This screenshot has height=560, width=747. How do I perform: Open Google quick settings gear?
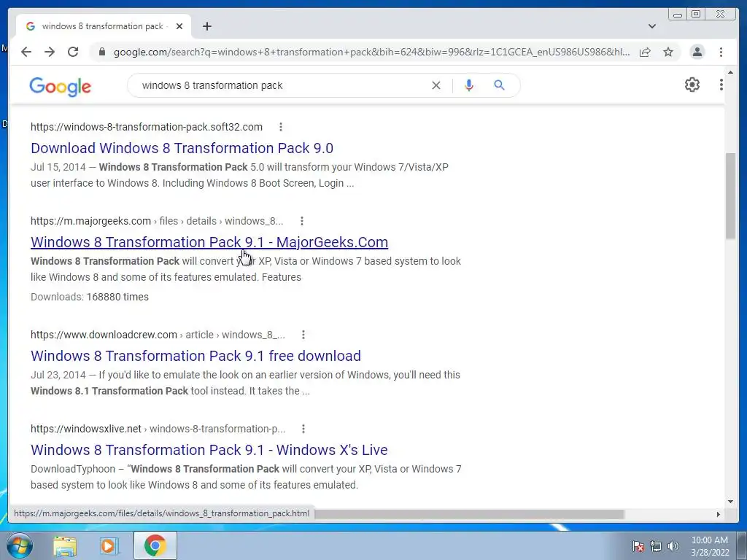click(692, 85)
